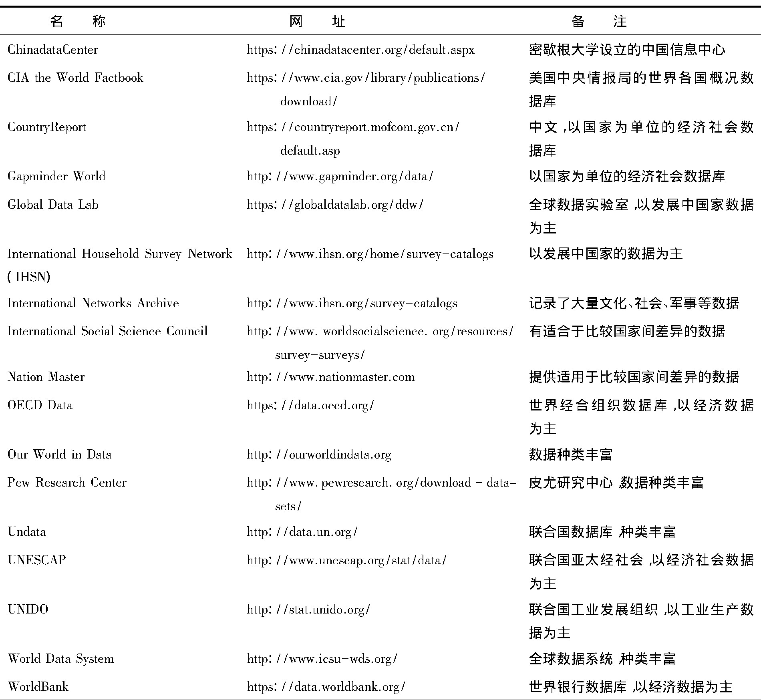Open the www.ihsn.org/home/survey-catalogs URL
Image resolution: width=761 pixels, height=700 pixels.
point(370,254)
